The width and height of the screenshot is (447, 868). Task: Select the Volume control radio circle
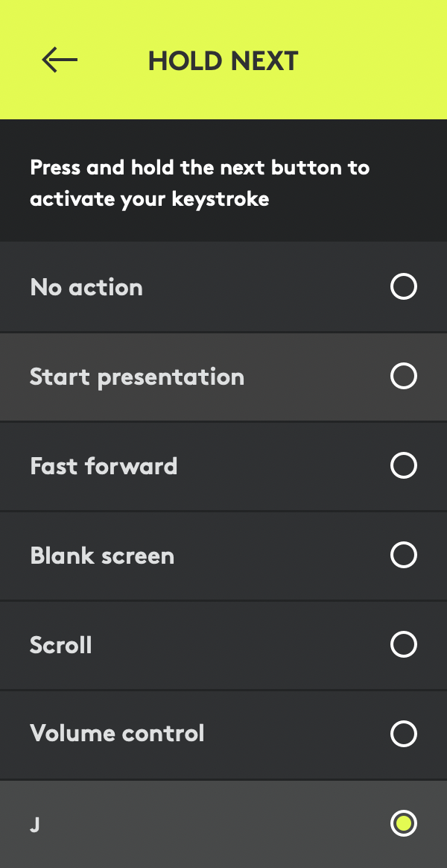[x=403, y=734]
